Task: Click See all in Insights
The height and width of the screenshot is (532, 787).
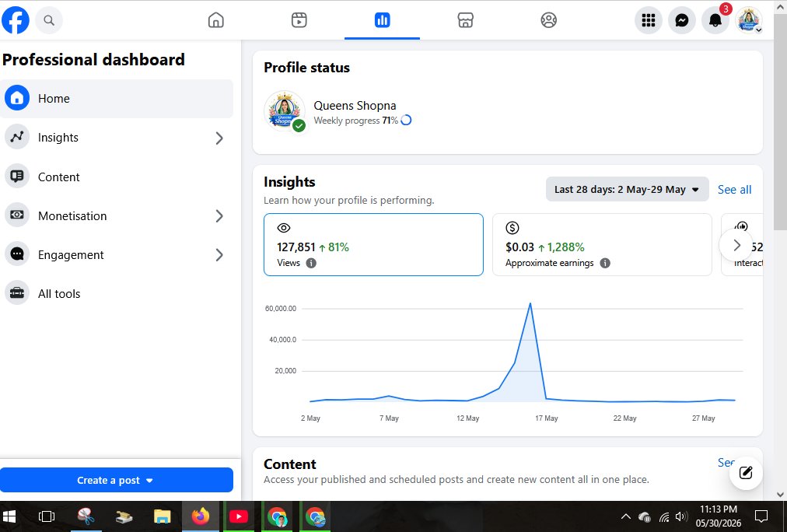Action: coord(734,190)
